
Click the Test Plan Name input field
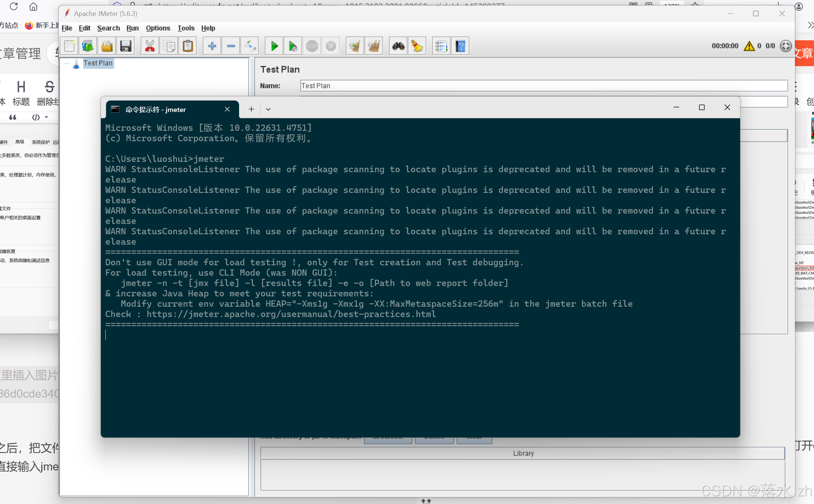544,86
